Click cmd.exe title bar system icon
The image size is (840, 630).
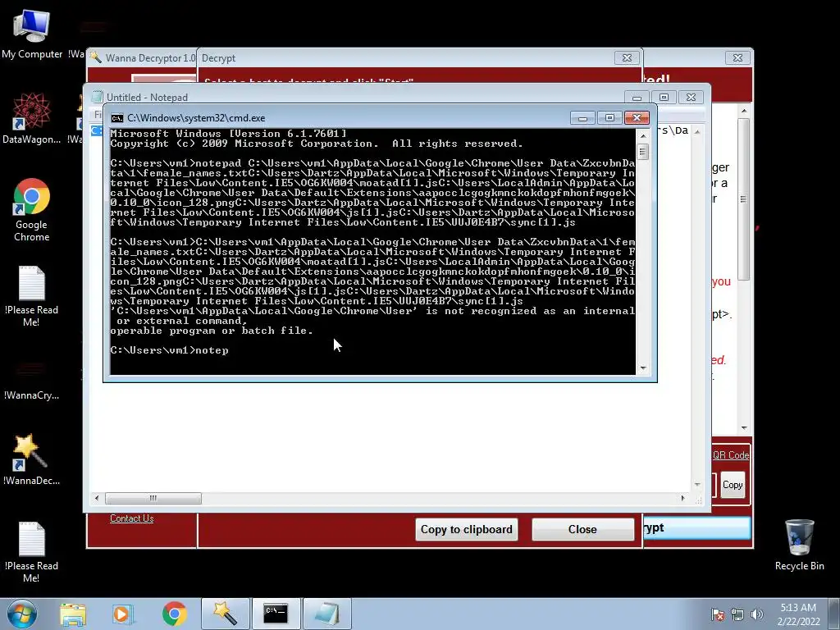117,118
